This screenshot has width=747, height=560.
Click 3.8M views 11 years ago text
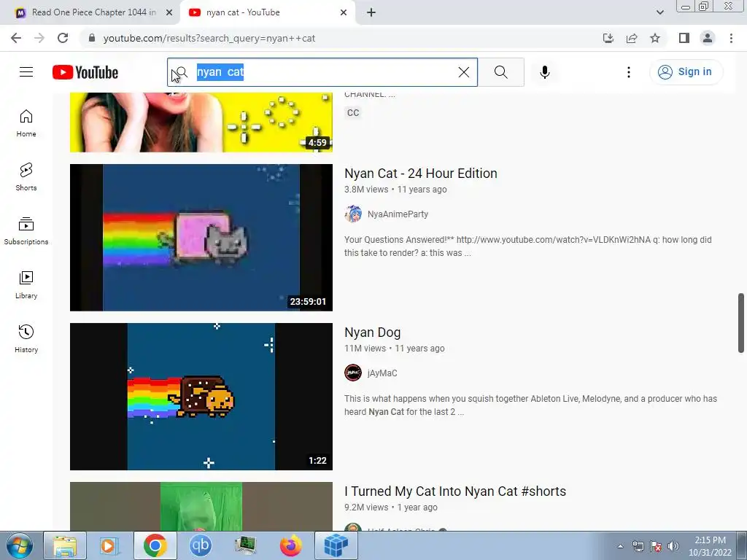coord(395,190)
